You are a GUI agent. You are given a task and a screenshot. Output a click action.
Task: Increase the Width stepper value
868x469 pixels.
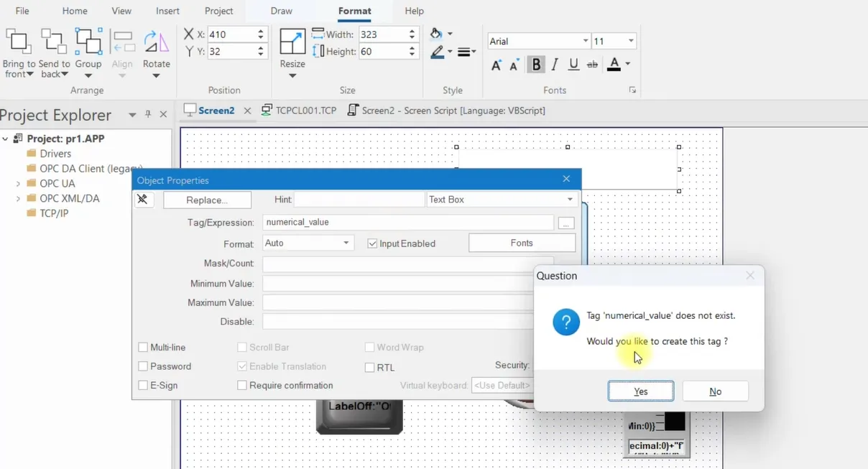click(x=412, y=31)
